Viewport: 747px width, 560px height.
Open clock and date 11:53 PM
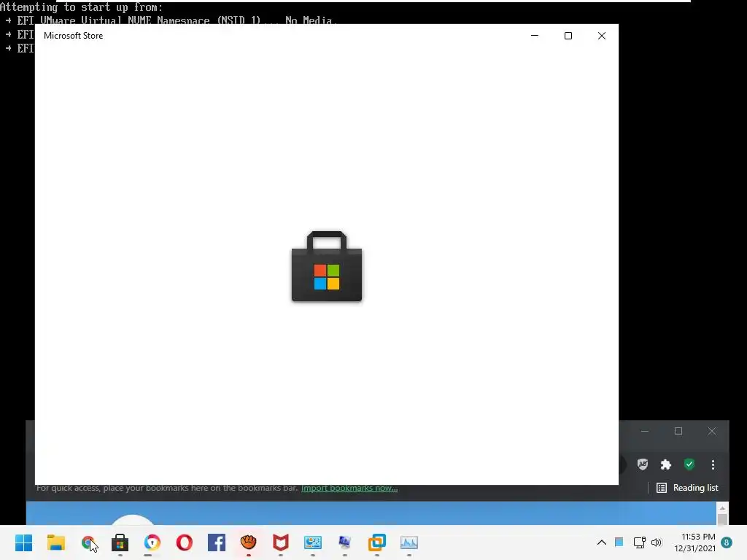coord(694,542)
